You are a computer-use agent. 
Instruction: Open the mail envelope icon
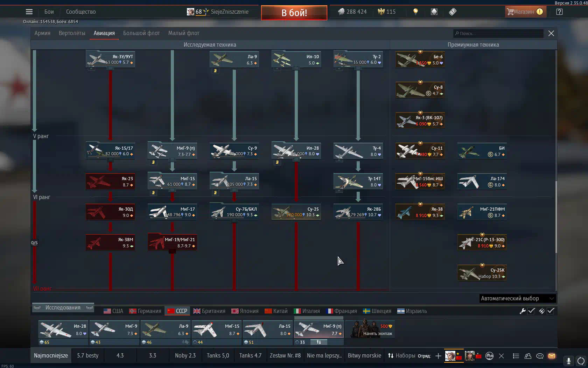tap(552, 356)
